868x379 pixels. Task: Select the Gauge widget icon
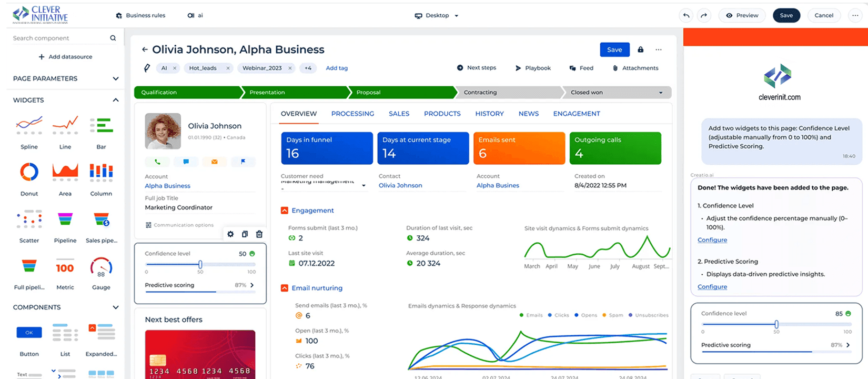tap(101, 267)
